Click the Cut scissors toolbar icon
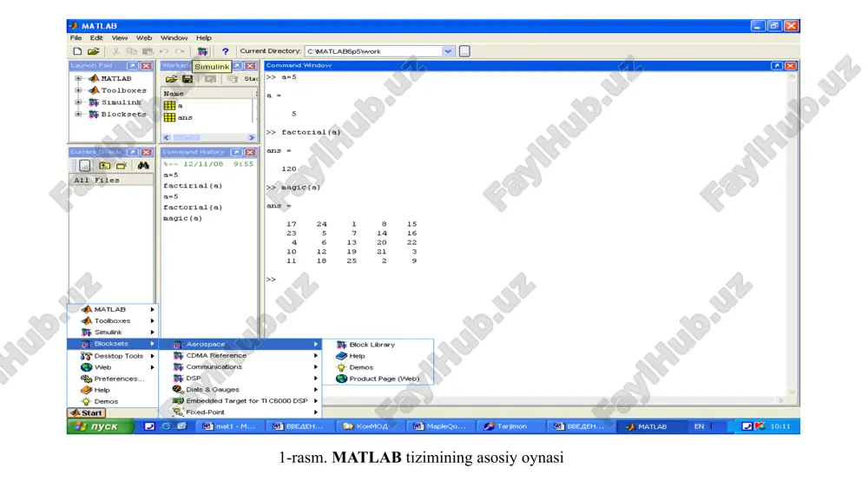Image resolution: width=868 pixels, height=488 pixels. pyautogui.click(x=115, y=51)
